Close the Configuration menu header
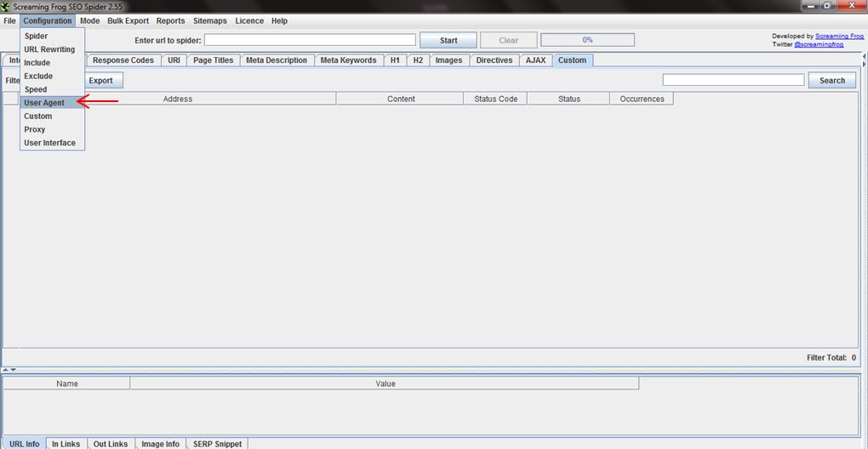The height and width of the screenshot is (449, 868). click(48, 21)
